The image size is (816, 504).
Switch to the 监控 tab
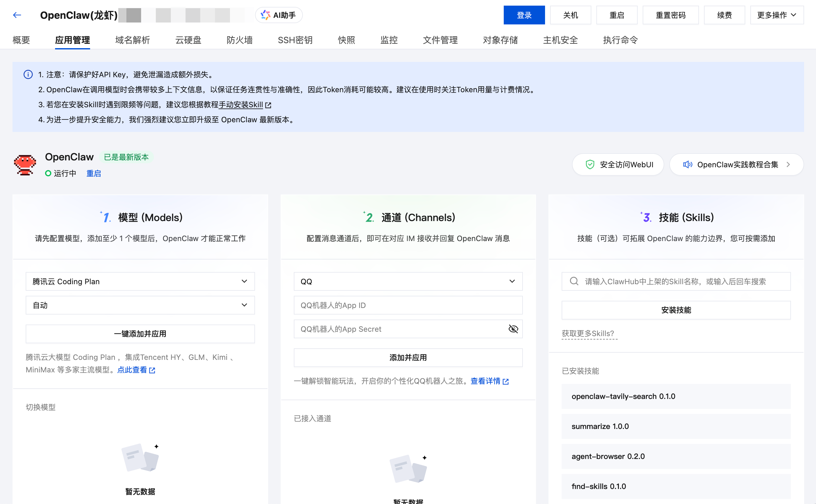pos(389,40)
